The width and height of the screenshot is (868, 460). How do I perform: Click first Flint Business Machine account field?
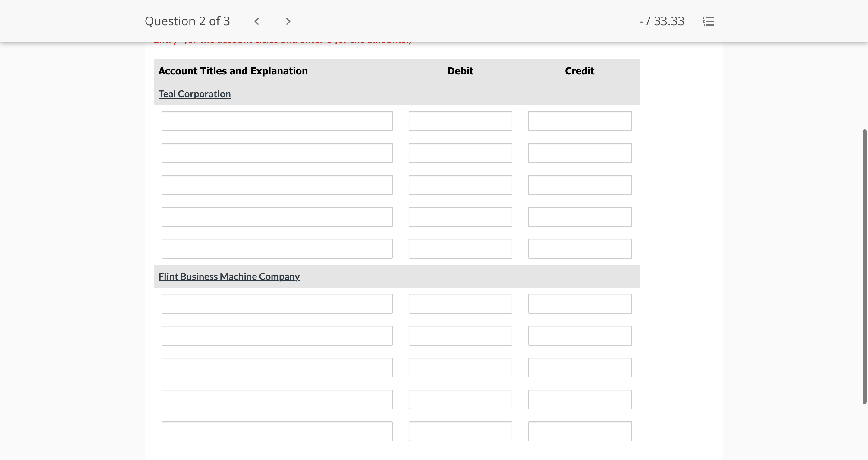(x=277, y=304)
